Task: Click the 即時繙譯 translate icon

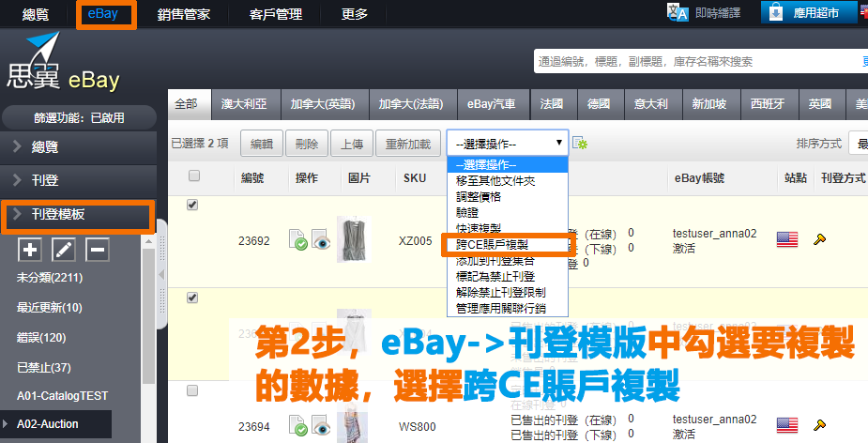Action: pos(677,13)
